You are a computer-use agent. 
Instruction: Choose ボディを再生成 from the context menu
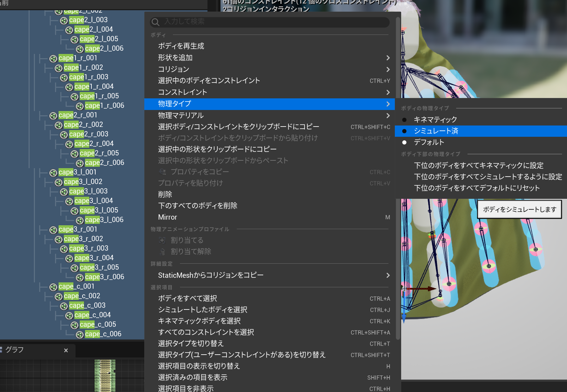[x=270, y=46]
